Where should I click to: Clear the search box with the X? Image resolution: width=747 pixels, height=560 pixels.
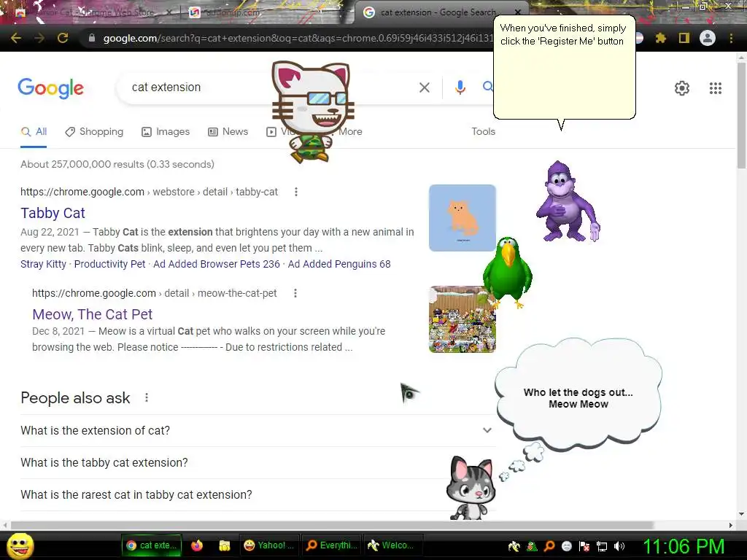click(425, 87)
